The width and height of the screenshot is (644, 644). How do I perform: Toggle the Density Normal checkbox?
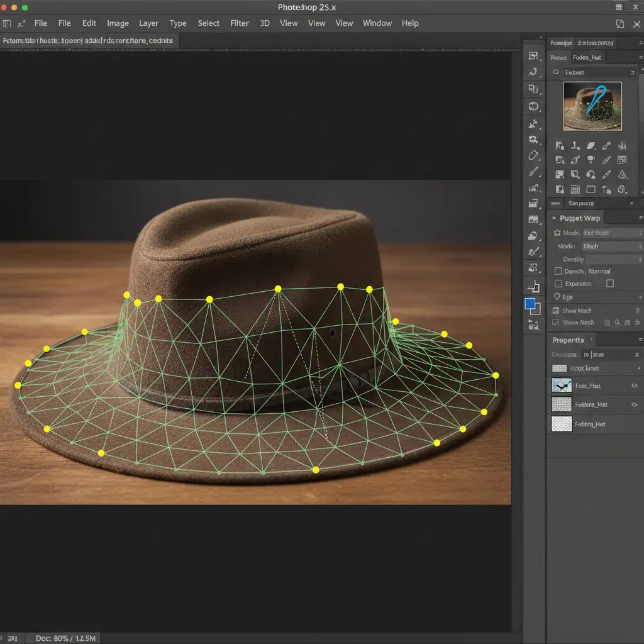[558, 271]
